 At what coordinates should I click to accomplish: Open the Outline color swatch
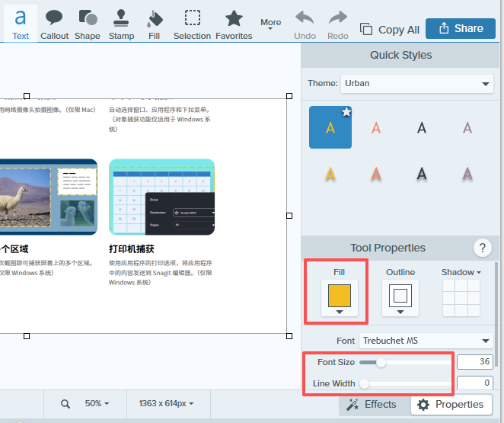(400, 298)
